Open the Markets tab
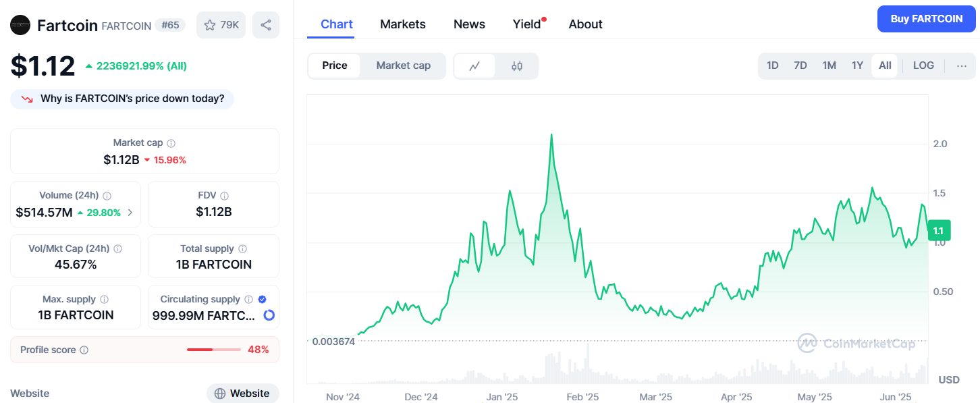980x403 pixels. [x=403, y=24]
